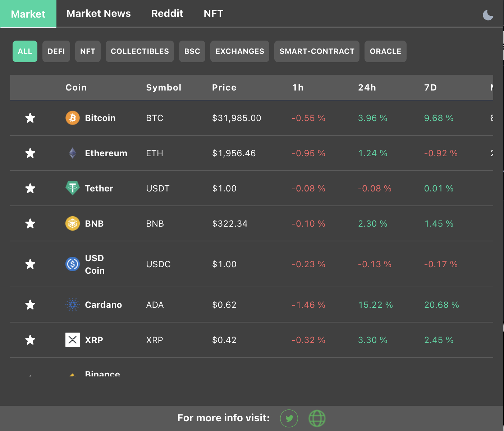Click Cardano 24h change 15.22 %
Viewport: 504px width, 431px height.
[x=376, y=305]
